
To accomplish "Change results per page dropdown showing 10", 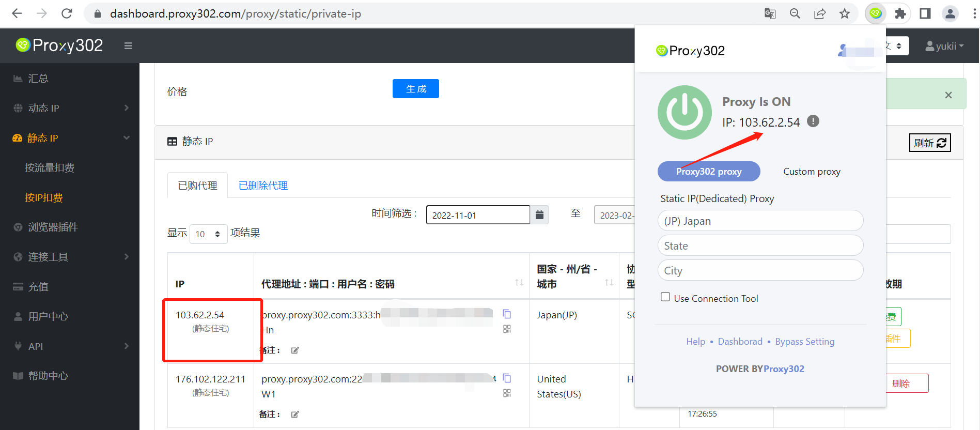I will [208, 234].
